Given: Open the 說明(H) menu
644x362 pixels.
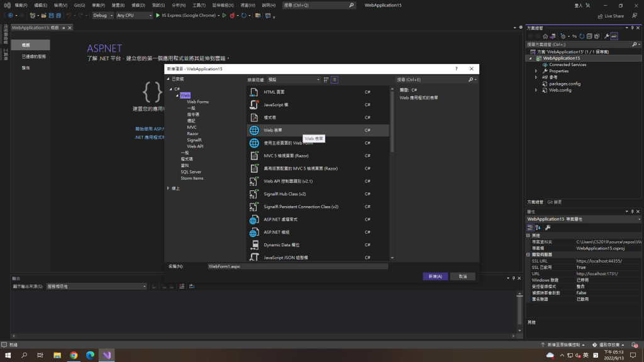Looking at the screenshot, I should (269, 5).
